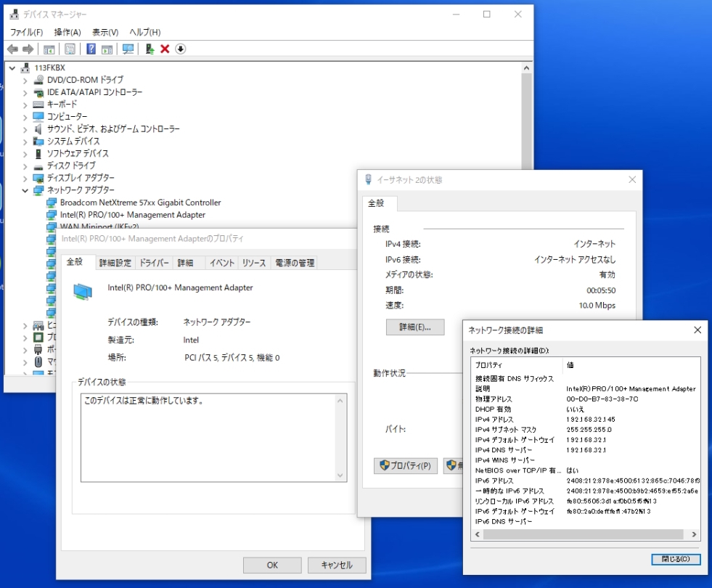Open the 表示(V) menu
Image resolution: width=712 pixels, height=588 pixels.
pyautogui.click(x=105, y=32)
